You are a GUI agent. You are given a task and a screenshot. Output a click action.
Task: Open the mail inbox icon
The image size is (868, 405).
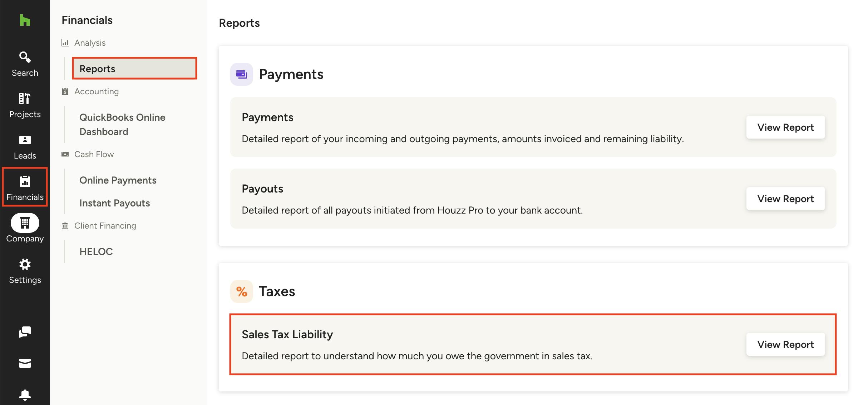tap(25, 364)
